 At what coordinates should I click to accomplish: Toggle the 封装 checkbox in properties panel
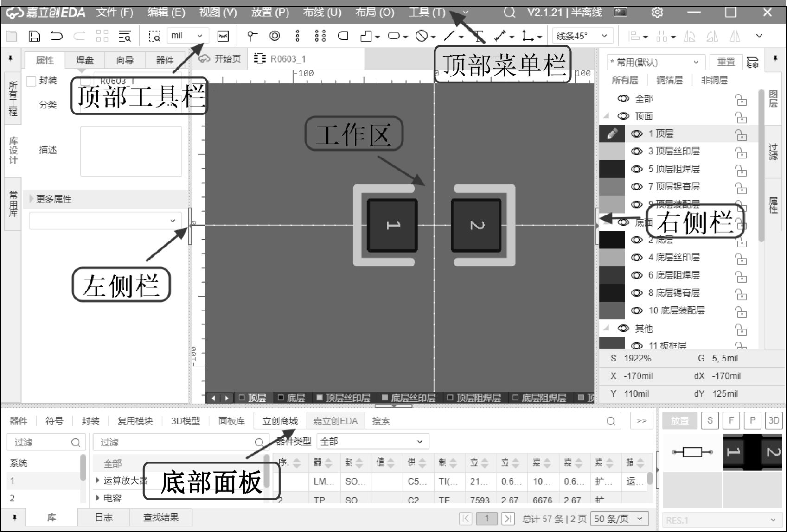(32, 81)
